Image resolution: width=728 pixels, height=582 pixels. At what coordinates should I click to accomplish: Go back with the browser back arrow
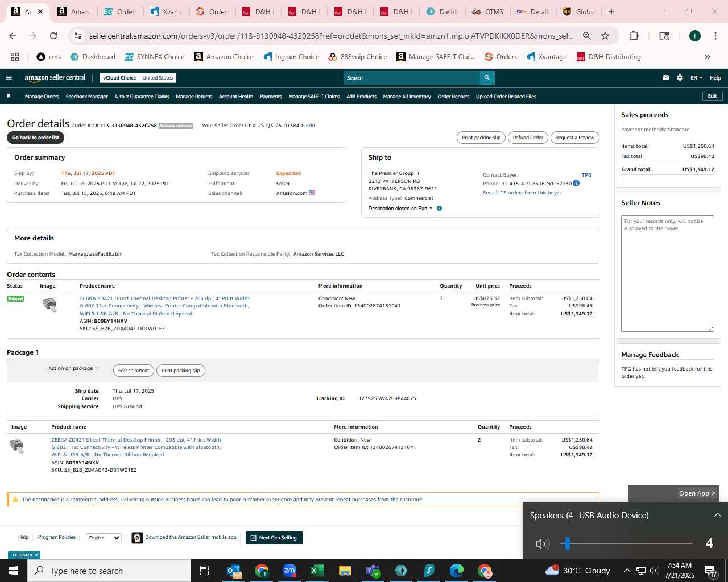13,36
